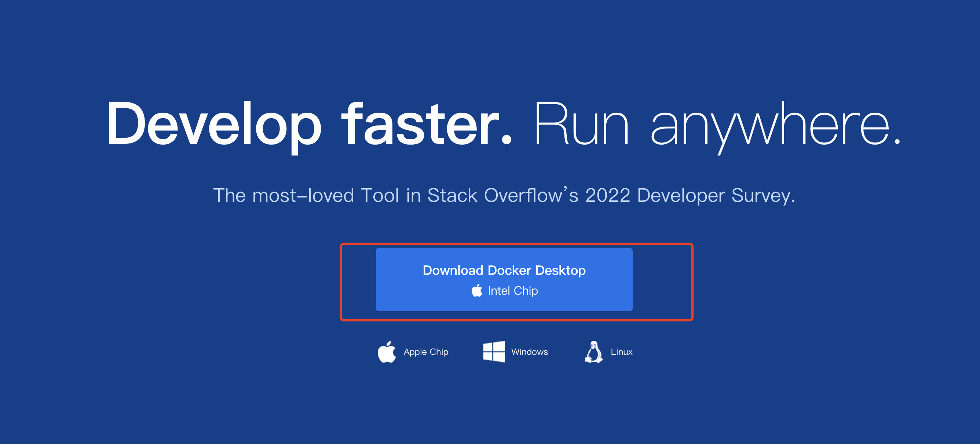The image size is (980, 444).
Task: Click the word 'anywhere.' in headline
Action: [775, 124]
